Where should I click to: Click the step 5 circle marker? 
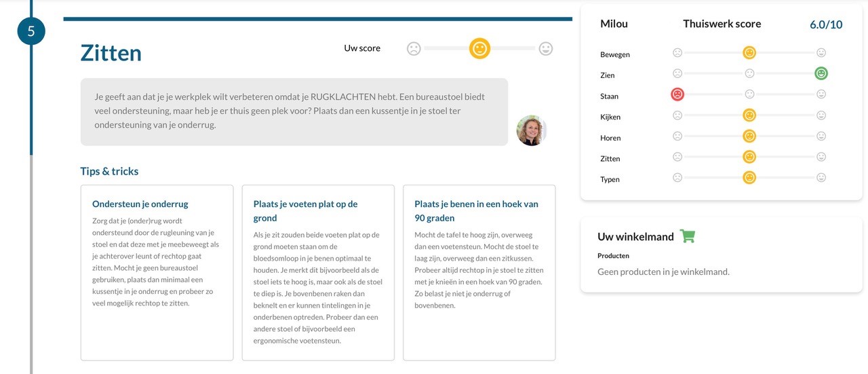[x=31, y=31]
